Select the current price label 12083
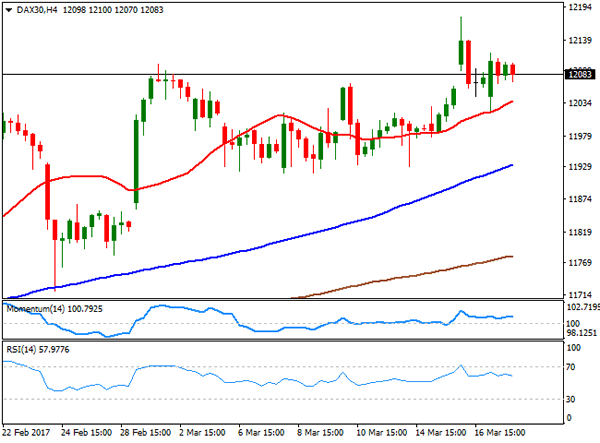This screenshot has height=443, width=600. pos(580,74)
